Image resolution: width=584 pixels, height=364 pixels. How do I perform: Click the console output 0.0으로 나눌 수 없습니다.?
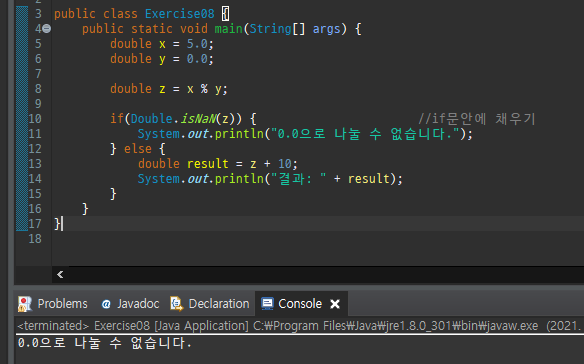pos(104,343)
